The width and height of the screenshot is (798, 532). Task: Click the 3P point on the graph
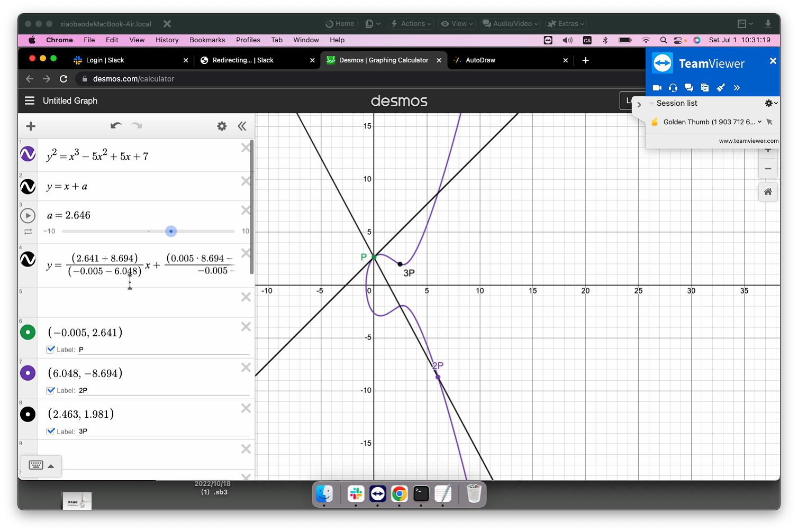pyautogui.click(x=400, y=264)
